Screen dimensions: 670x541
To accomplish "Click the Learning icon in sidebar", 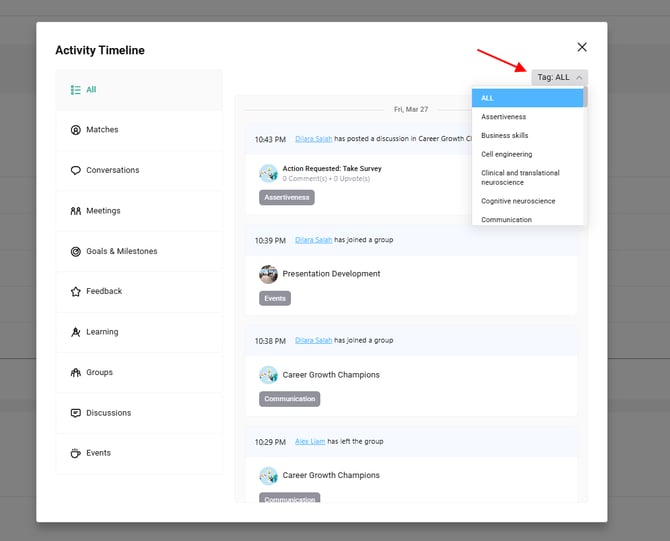I will (75, 332).
